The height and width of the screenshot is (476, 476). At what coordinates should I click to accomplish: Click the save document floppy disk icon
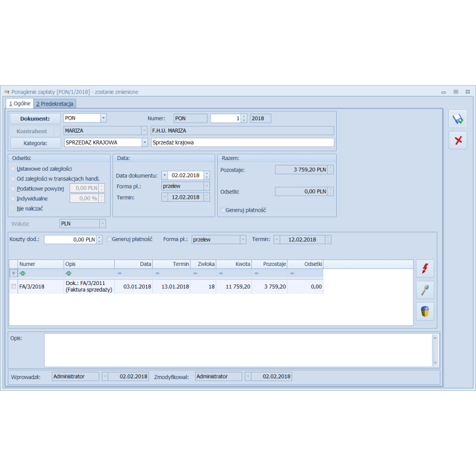(458, 119)
